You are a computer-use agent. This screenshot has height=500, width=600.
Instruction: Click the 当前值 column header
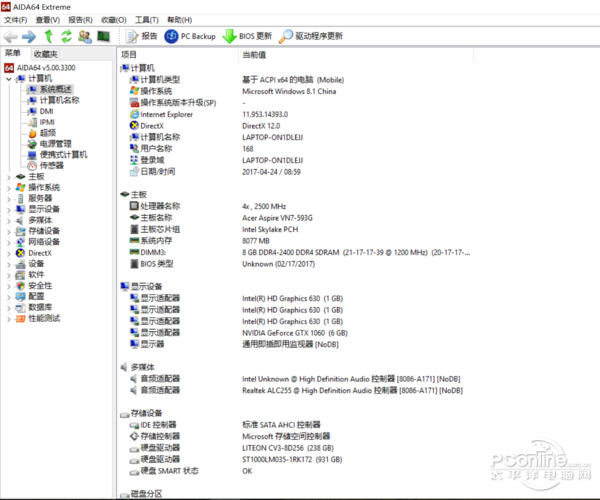pos(254,55)
